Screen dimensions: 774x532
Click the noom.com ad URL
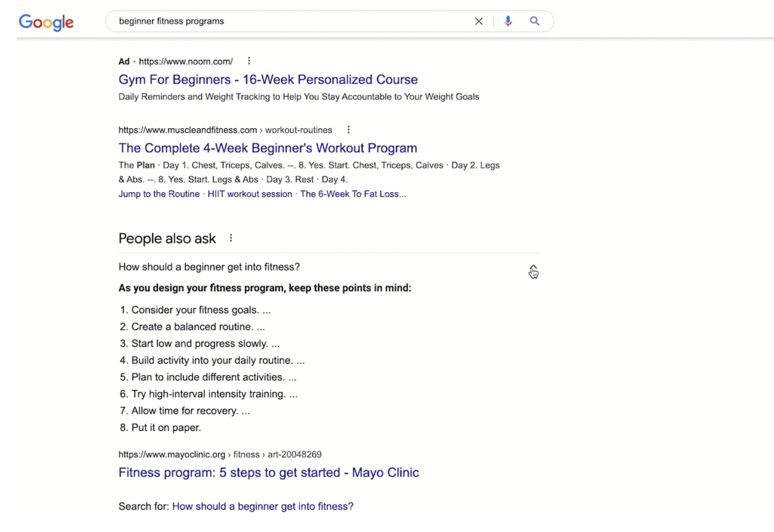[185, 62]
